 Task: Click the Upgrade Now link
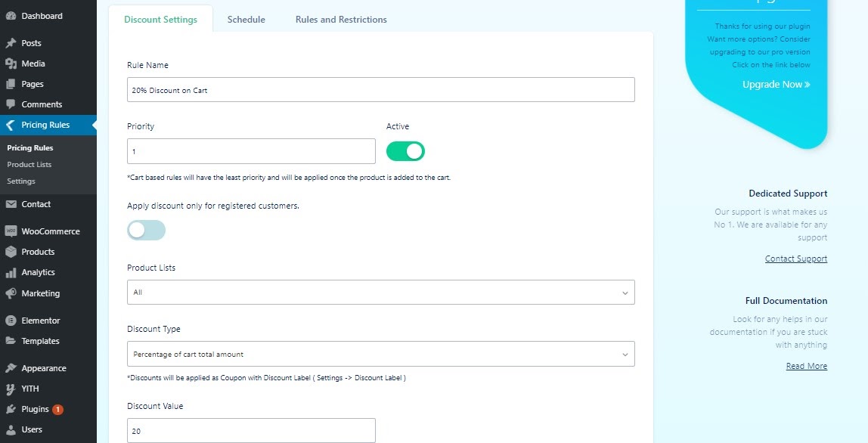click(776, 85)
